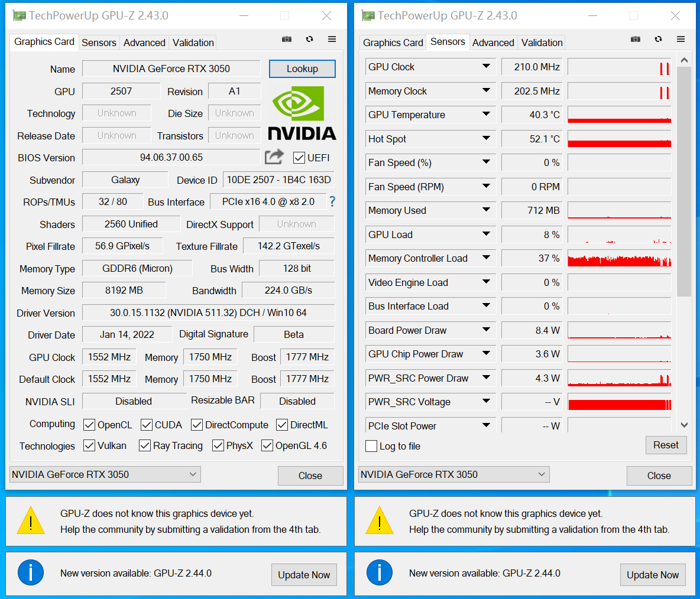Image resolution: width=700 pixels, height=599 pixels.
Task: Click yellow warning icon under Sensors window
Action: (380, 520)
